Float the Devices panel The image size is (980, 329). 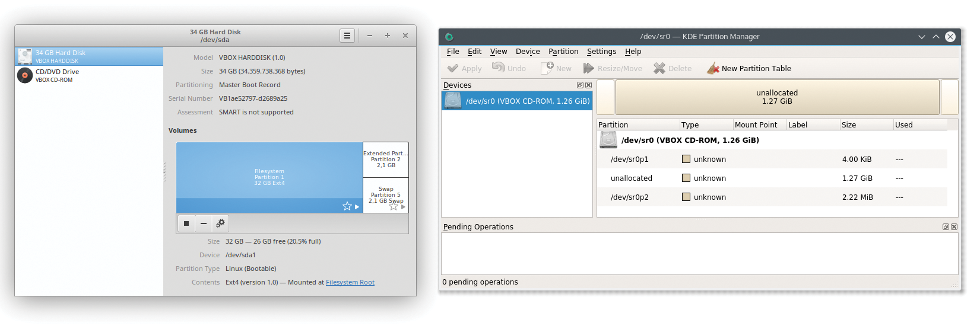580,85
